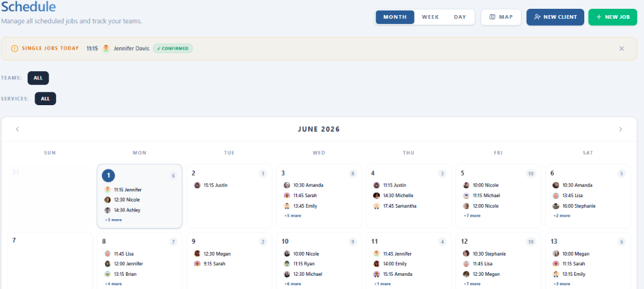Click Justin's avatar on June 2
Screen dimensions: 644x289
pyautogui.click(x=197, y=185)
